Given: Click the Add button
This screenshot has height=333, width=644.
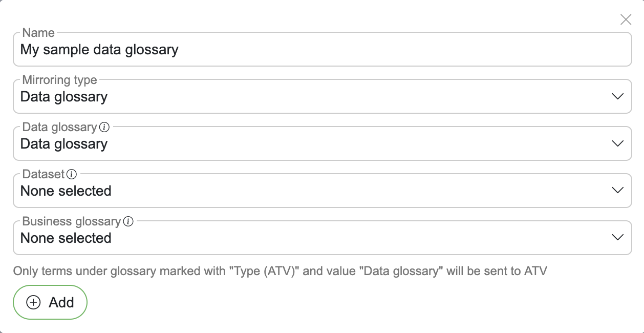Looking at the screenshot, I should [x=50, y=302].
